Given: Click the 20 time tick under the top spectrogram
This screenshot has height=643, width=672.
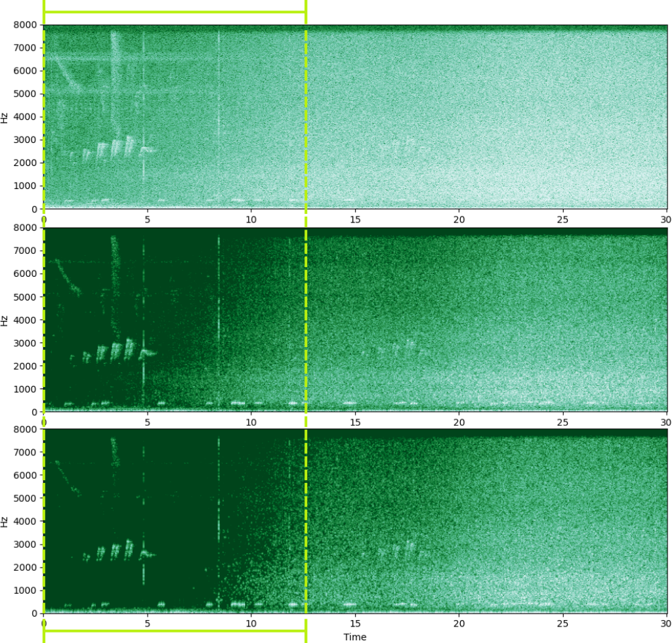Looking at the screenshot, I should click(x=459, y=220).
